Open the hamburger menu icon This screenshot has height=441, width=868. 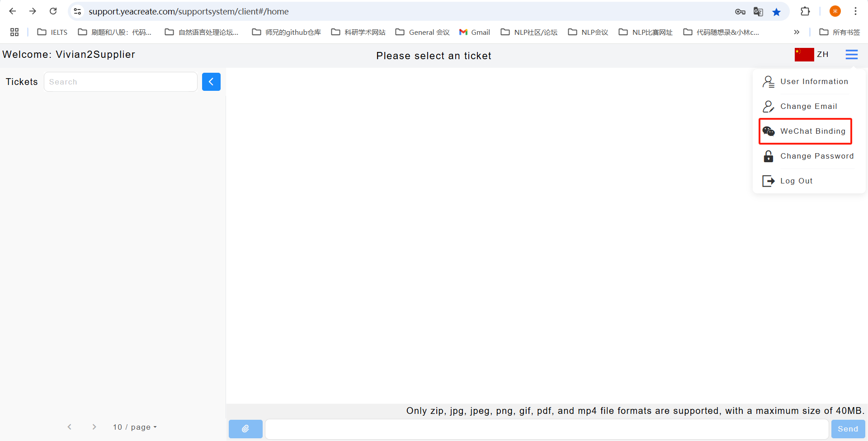click(x=851, y=55)
